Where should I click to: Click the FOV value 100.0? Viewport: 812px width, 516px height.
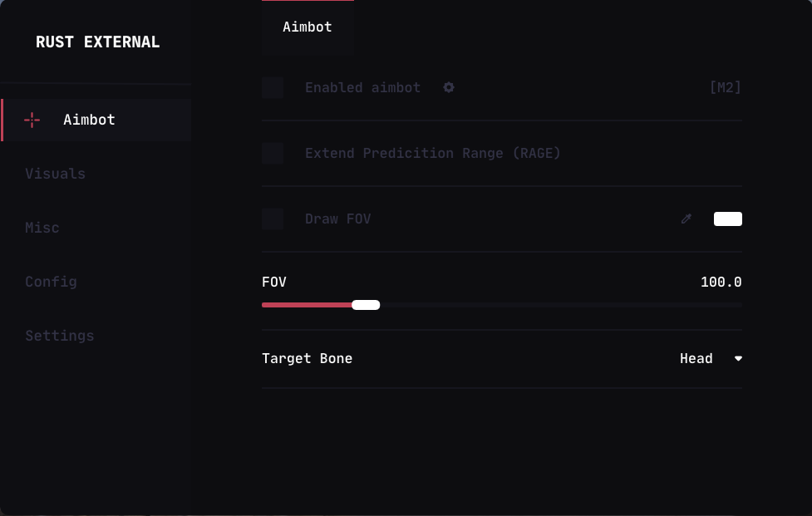(x=721, y=283)
